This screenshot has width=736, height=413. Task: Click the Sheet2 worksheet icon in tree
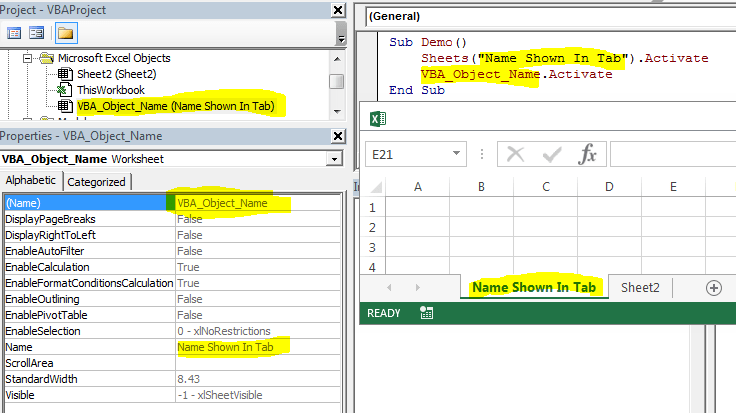[65, 74]
